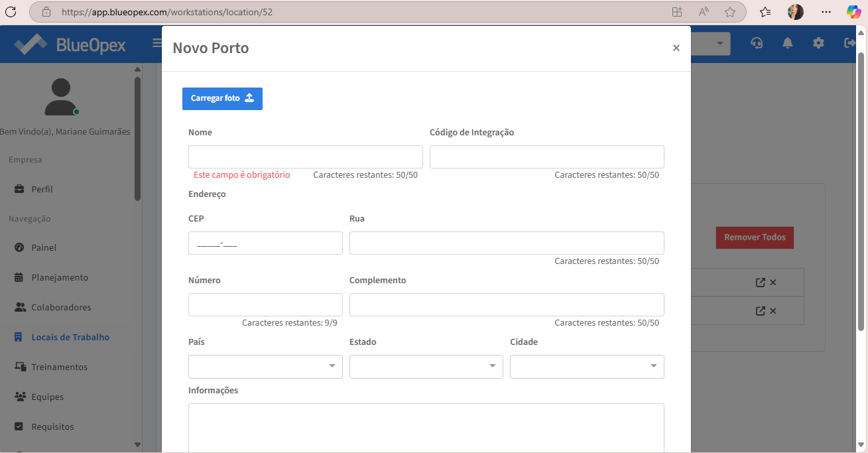Click the Número input field

pyautogui.click(x=265, y=304)
